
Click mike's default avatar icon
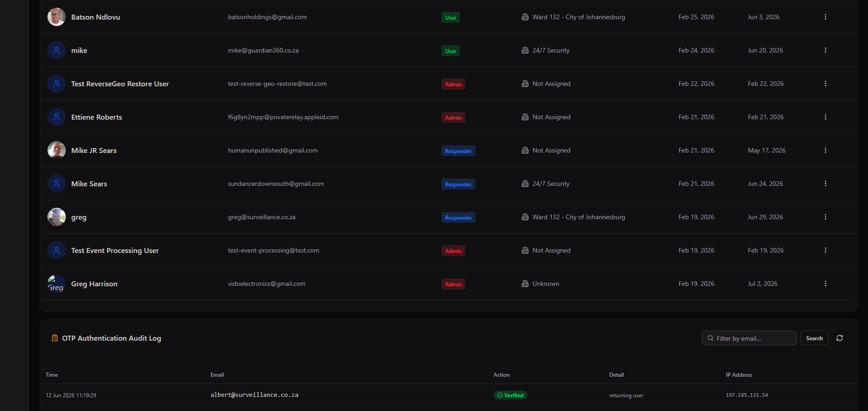(57, 50)
